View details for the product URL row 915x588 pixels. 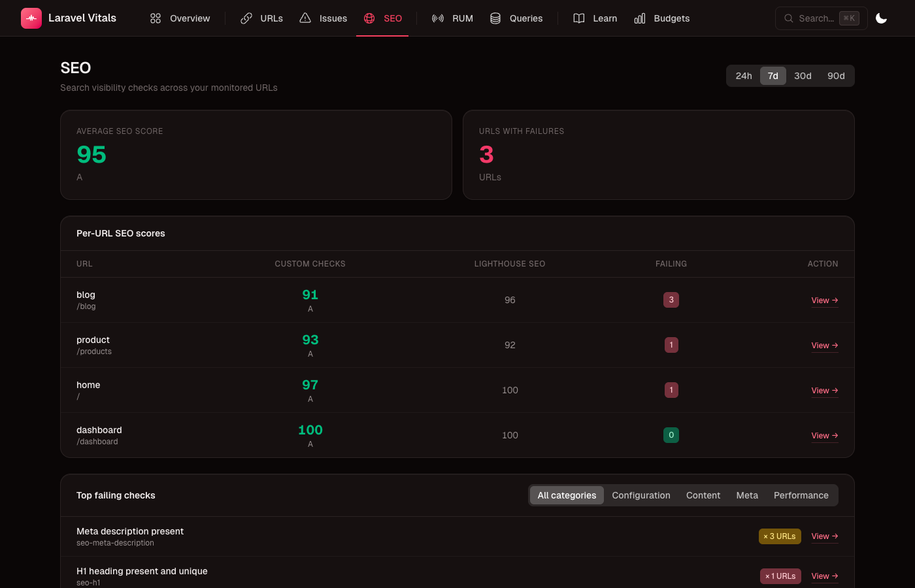pos(825,346)
